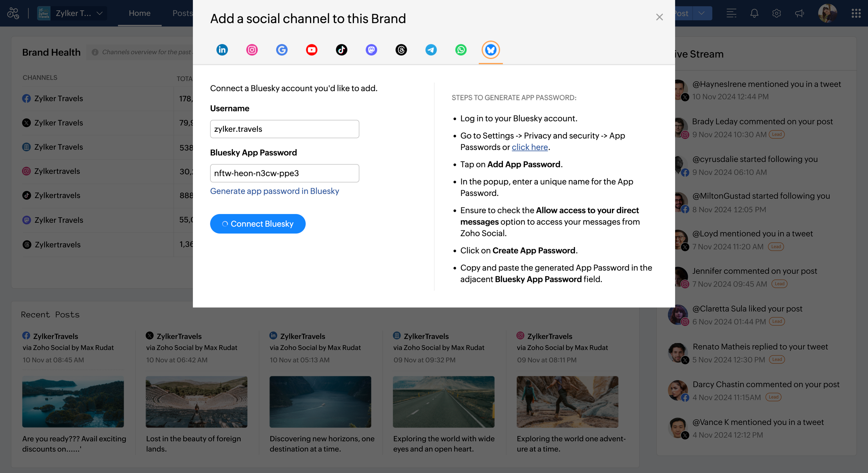868x473 pixels.
Task: Switch to the Posts tab
Action: pos(182,13)
